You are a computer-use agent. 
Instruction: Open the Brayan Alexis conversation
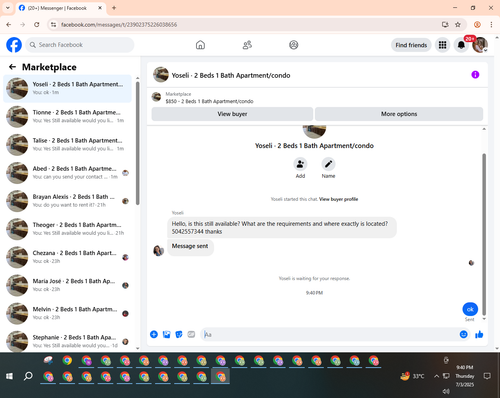coord(67,201)
